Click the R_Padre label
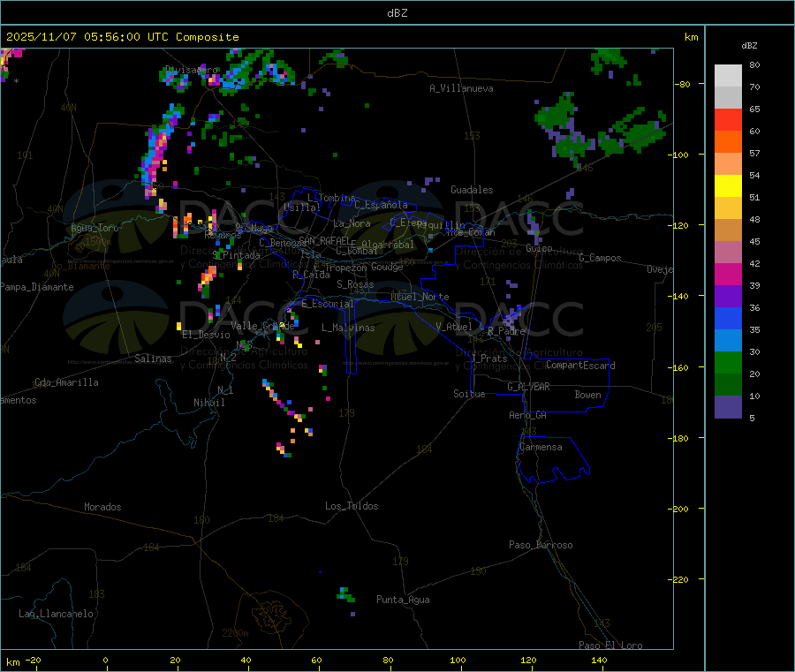 tap(506, 331)
